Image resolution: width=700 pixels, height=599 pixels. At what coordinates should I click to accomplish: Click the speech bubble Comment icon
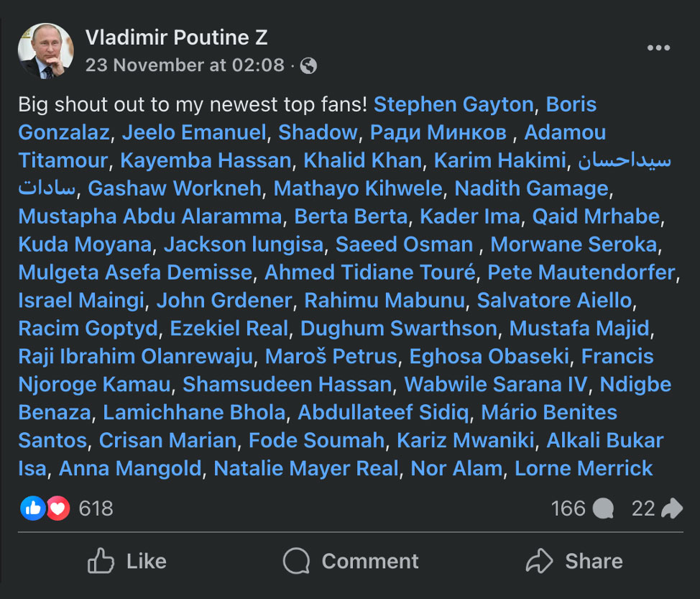click(x=296, y=561)
